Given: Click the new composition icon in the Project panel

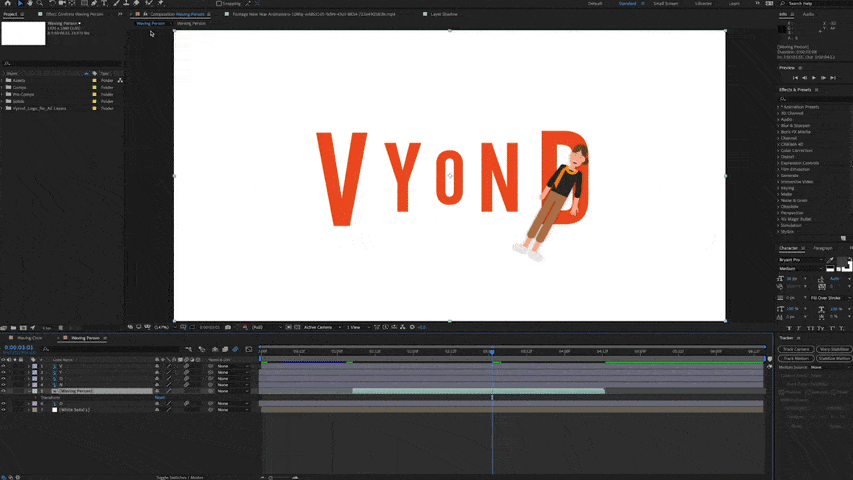Looking at the screenshot, I should (23, 328).
